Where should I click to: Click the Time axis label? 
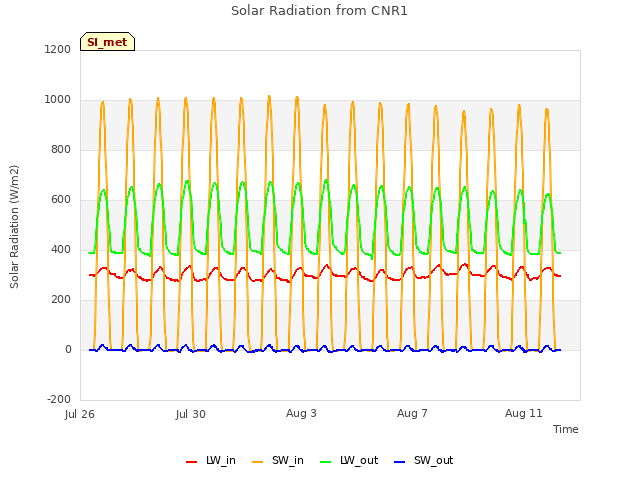point(565,429)
